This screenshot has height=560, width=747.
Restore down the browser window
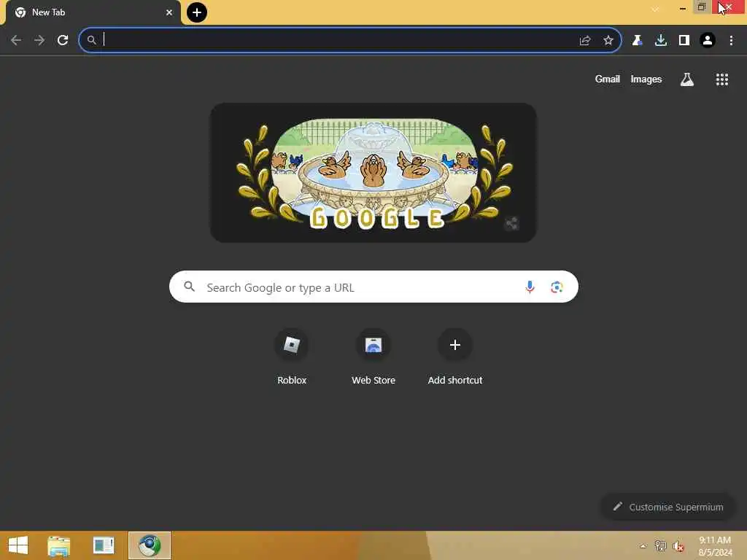[701, 7]
